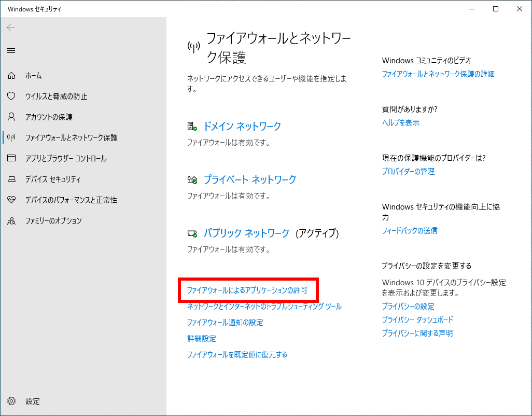Click the back arrow icon
This screenshot has width=532, height=416.
click(11, 27)
